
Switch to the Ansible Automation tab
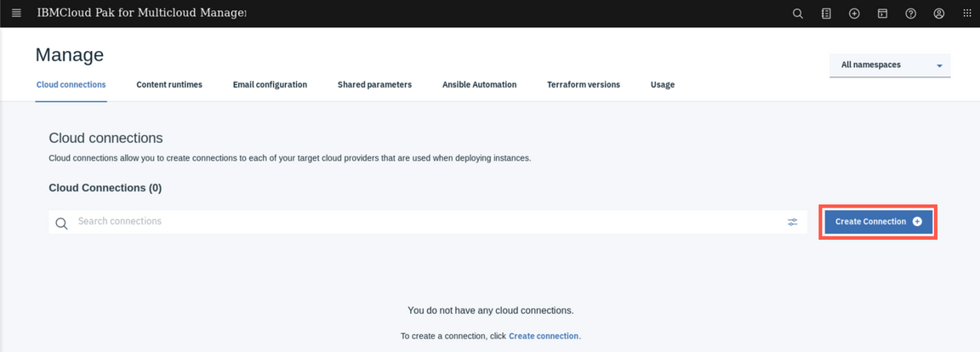click(x=479, y=85)
